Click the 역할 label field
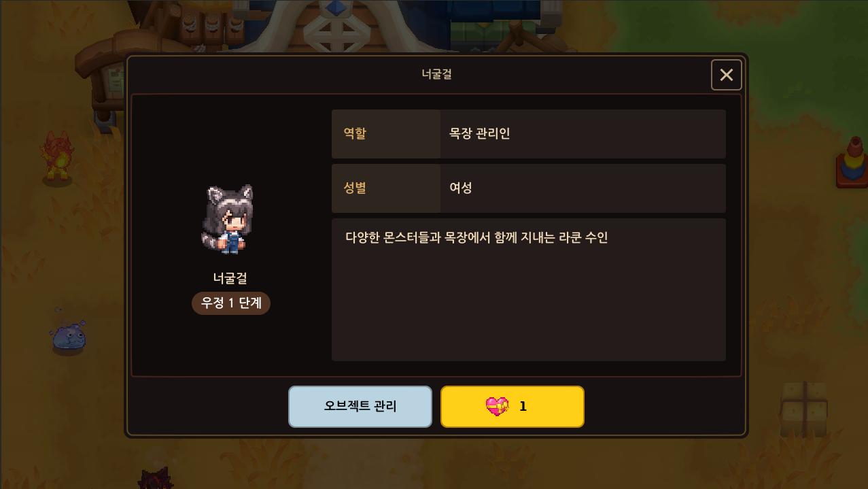The height and width of the screenshot is (489, 868). pyautogui.click(x=386, y=134)
